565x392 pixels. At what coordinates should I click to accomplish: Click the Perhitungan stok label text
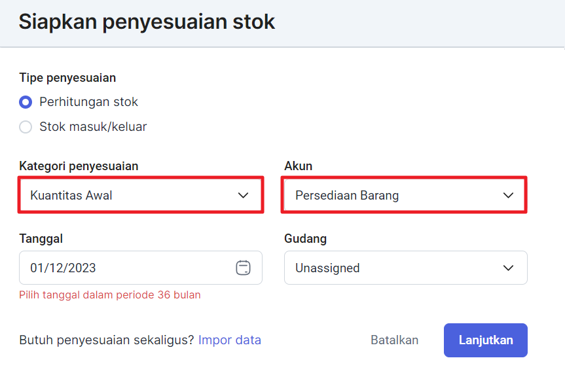click(x=88, y=102)
